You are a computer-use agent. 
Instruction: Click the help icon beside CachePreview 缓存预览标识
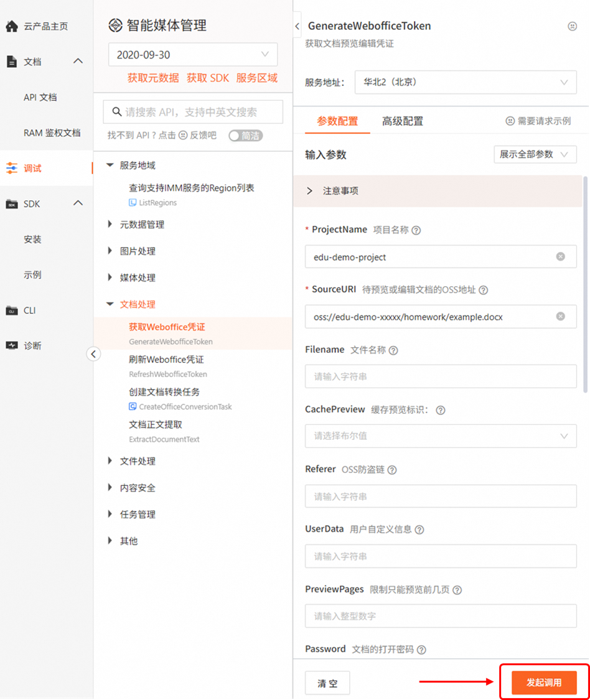pyautogui.click(x=441, y=410)
